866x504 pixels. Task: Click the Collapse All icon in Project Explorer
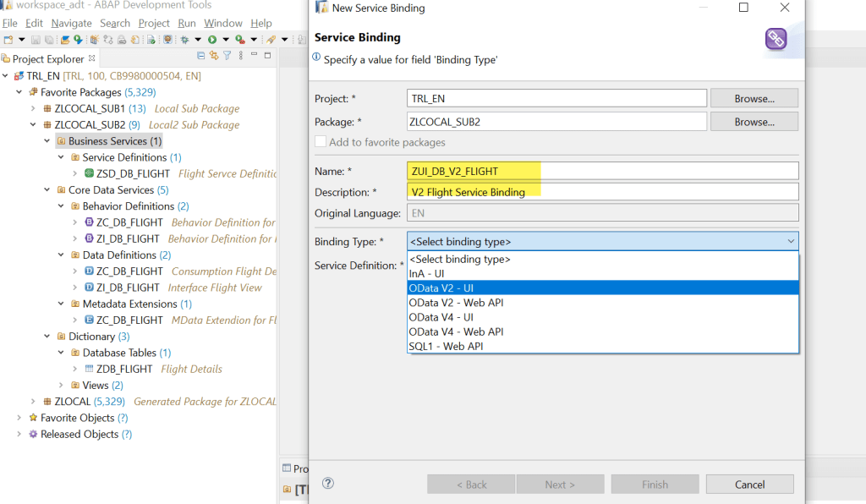click(201, 56)
